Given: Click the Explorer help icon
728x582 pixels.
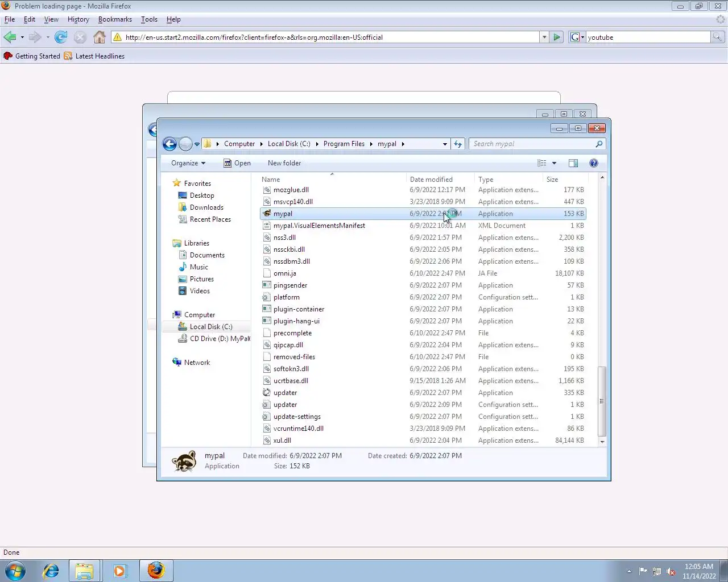Looking at the screenshot, I should (594, 163).
